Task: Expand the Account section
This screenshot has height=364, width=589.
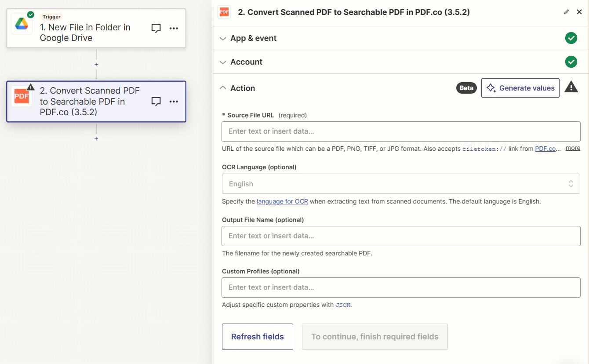Action: [x=223, y=62]
